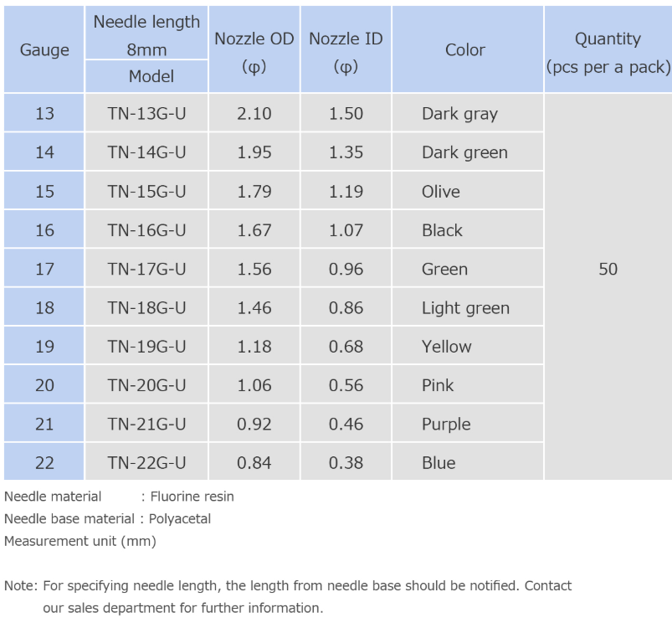Select the TN-13G-U model cell

click(146, 114)
